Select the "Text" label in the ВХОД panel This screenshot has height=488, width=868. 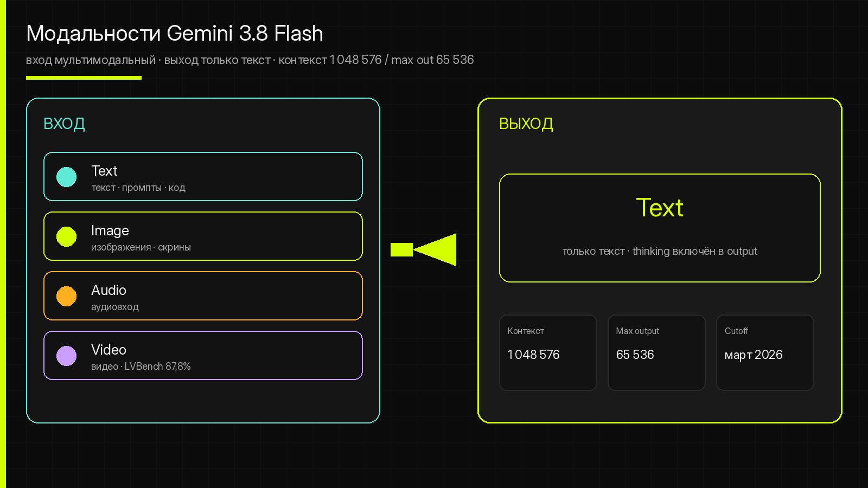105,171
